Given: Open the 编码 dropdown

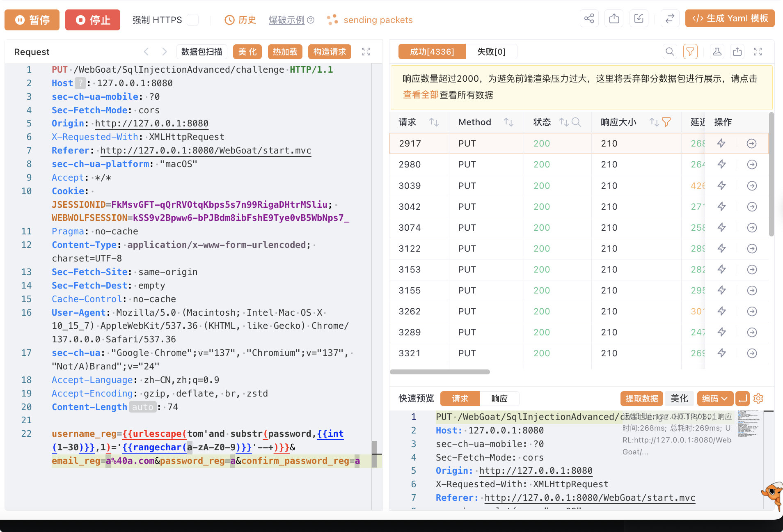Looking at the screenshot, I should tap(715, 399).
